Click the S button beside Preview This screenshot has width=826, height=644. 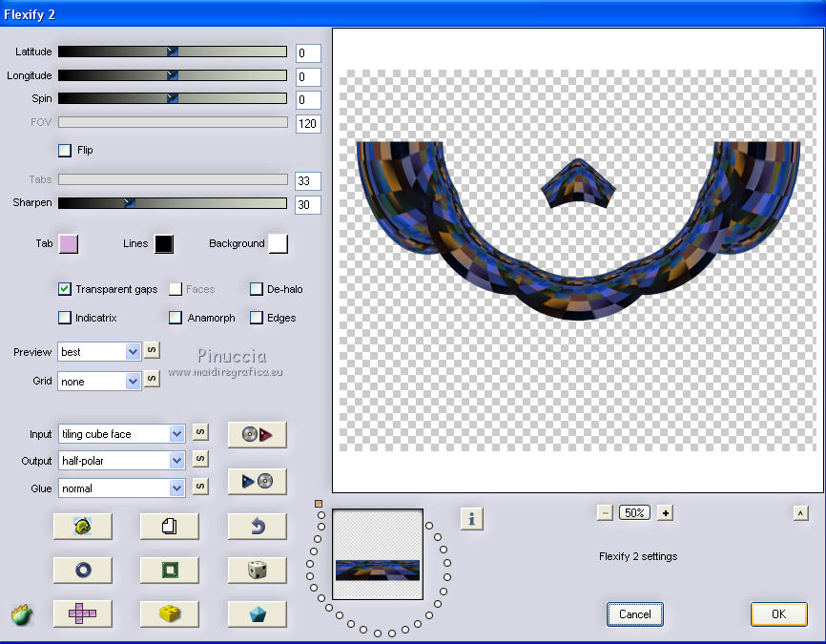click(x=152, y=350)
